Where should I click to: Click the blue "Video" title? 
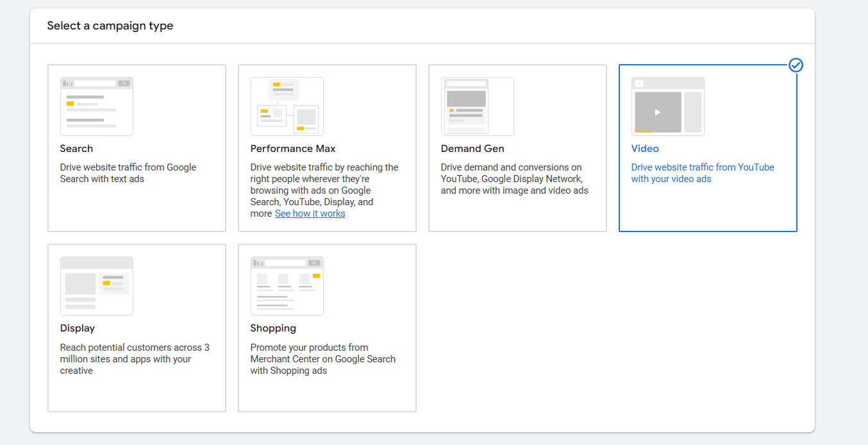[644, 149]
